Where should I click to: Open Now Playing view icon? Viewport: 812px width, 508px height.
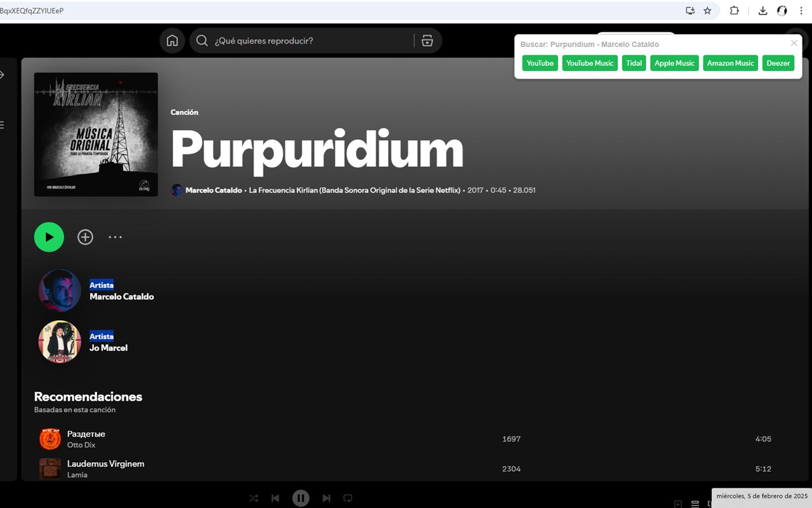pyautogui.click(x=678, y=504)
